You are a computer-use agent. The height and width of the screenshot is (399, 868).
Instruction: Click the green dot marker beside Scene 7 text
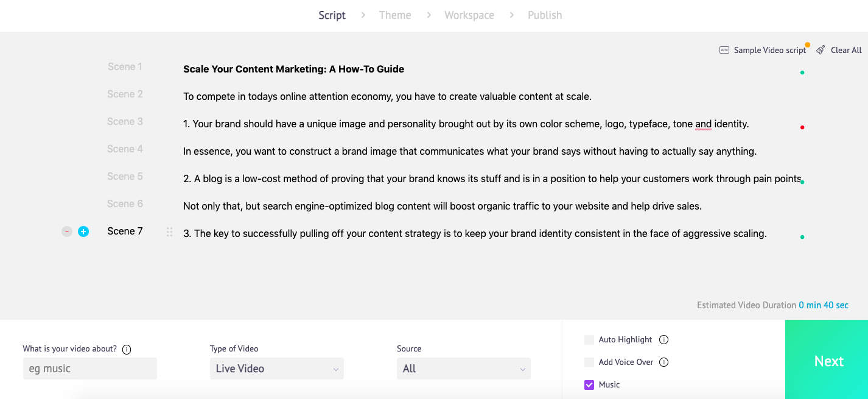coord(802,238)
